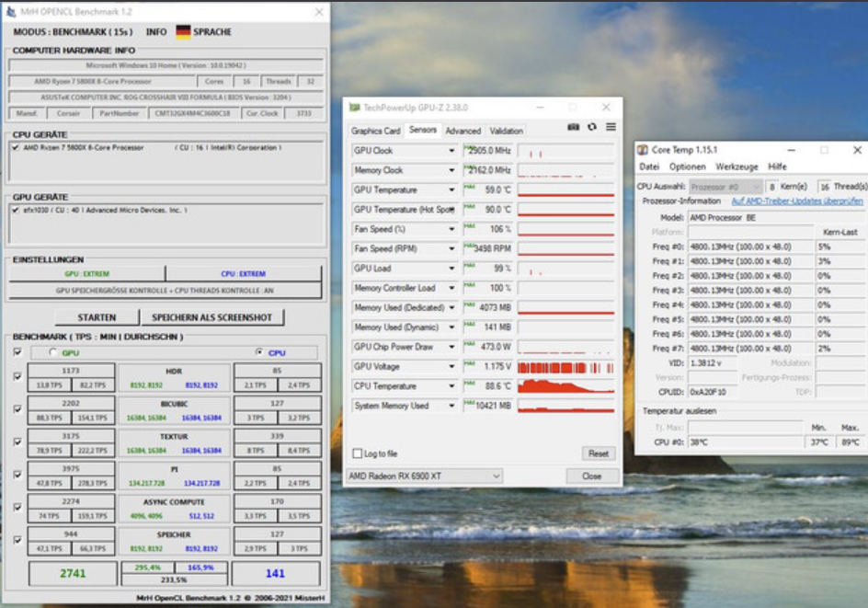Click the GPU-Z screenshot camera icon
This screenshot has height=608, width=868.
click(573, 127)
